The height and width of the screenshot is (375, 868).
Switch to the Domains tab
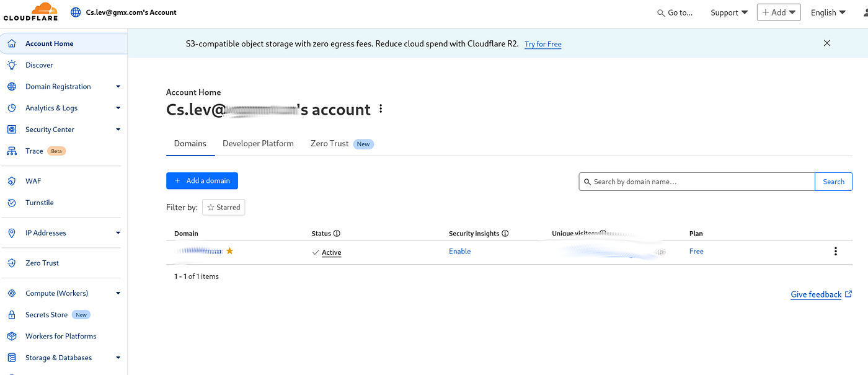(190, 144)
